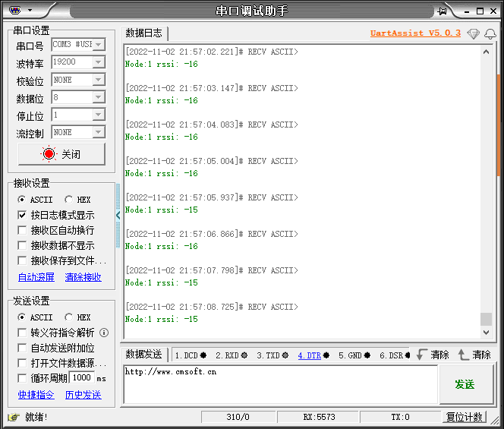
Task: Click the 5.GND signal indicator
Action: coord(354,355)
